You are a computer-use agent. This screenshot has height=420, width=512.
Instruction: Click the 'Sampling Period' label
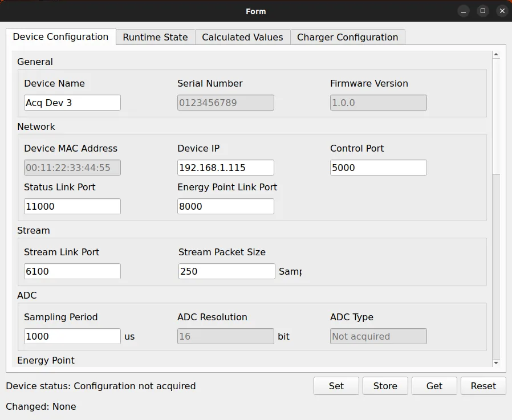(x=61, y=317)
